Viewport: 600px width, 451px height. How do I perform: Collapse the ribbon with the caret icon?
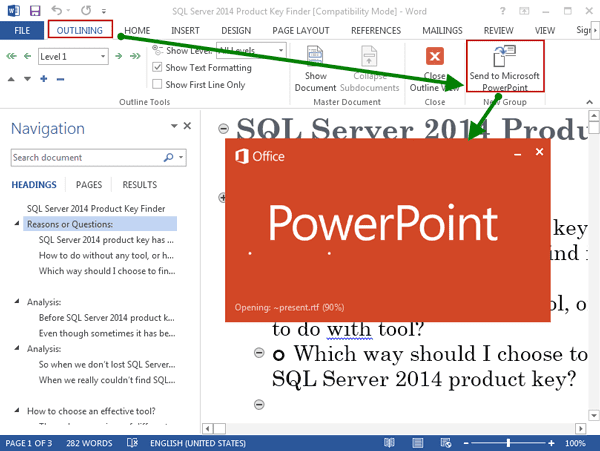click(589, 102)
